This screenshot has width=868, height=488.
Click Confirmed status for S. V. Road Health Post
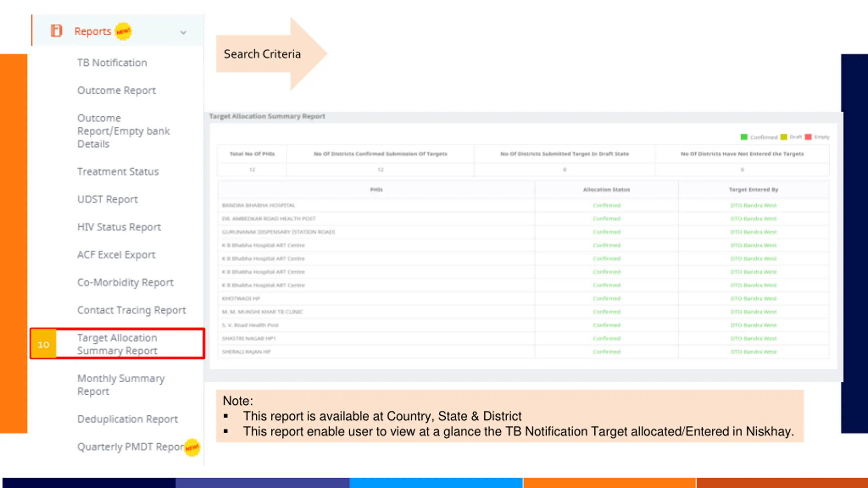point(607,325)
